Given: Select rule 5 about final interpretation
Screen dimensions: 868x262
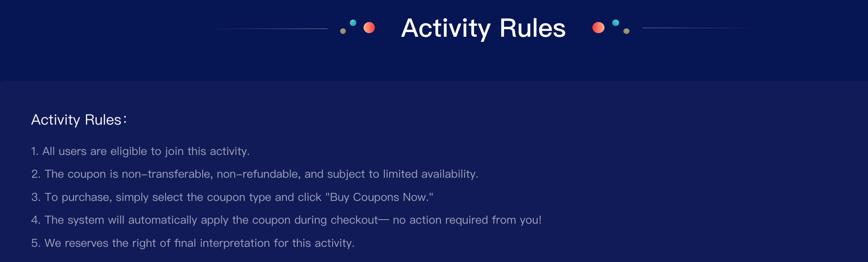Looking at the screenshot, I should pos(193,243).
